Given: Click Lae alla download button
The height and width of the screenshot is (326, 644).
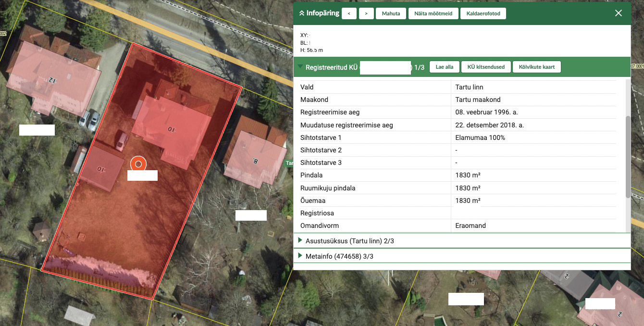Looking at the screenshot, I should tap(444, 67).
